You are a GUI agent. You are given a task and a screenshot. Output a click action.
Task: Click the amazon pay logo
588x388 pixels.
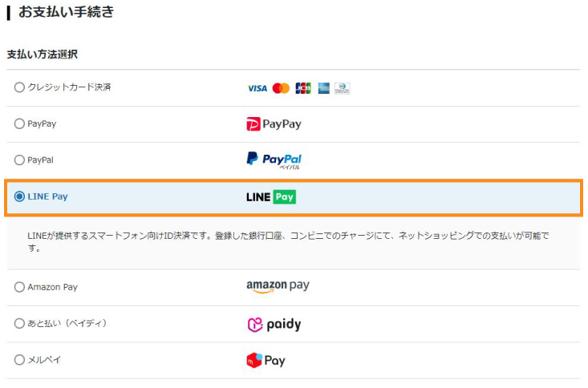coord(278,287)
